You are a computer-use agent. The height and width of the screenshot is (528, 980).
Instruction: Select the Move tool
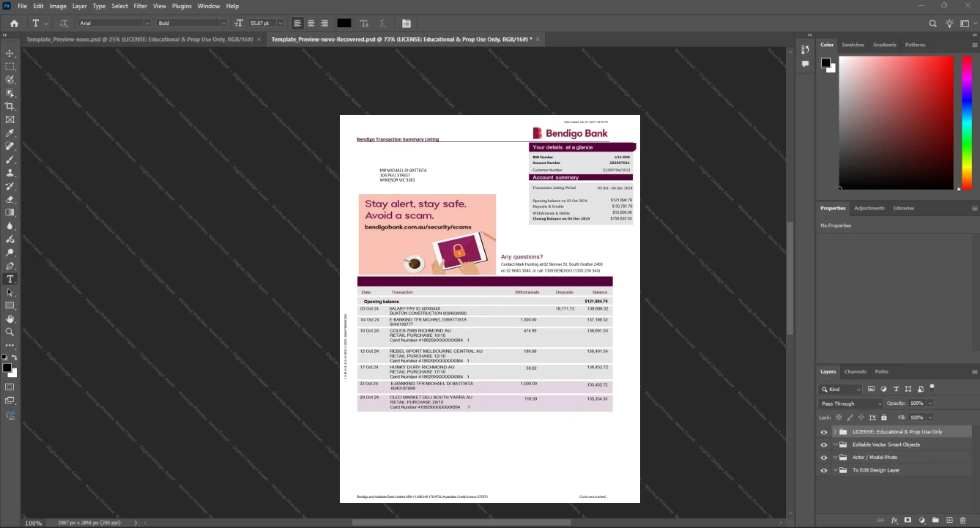click(10, 53)
